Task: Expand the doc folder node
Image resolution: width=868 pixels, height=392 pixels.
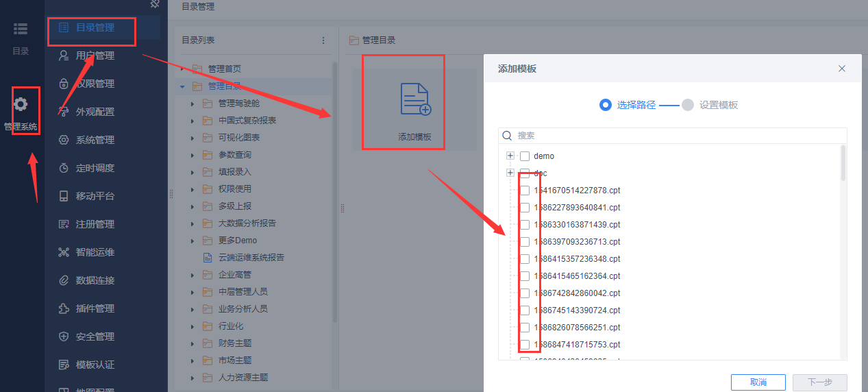Action: 510,173
